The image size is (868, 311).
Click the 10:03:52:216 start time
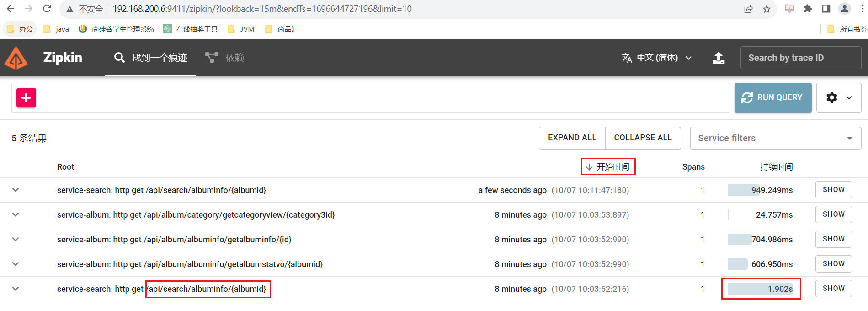click(x=590, y=289)
